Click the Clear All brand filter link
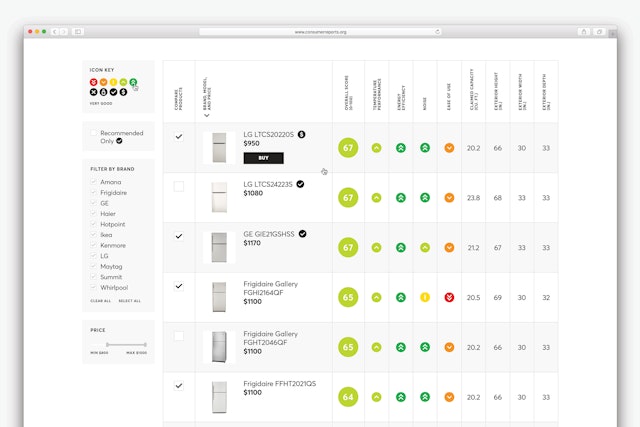This screenshot has height=427, width=640. tap(100, 301)
